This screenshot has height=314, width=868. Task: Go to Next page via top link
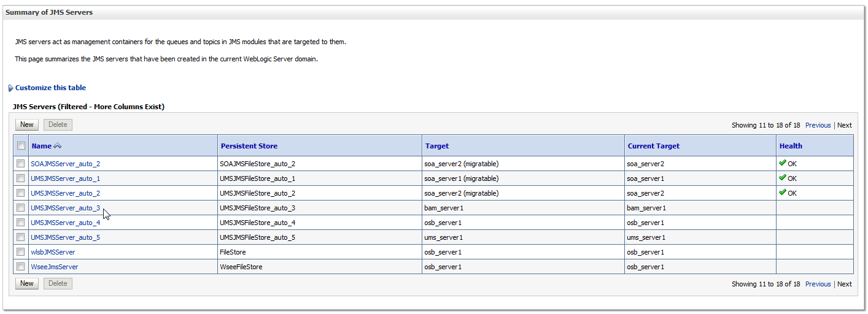click(845, 125)
